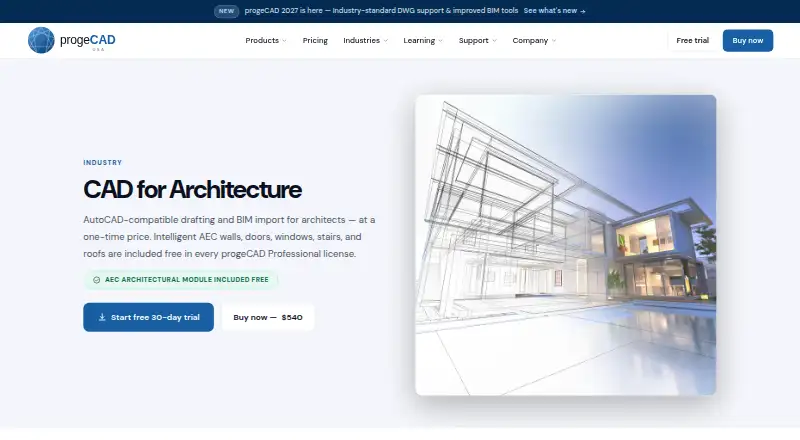Expand the Support menu
The height and width of the screenshot is (440, 800).
pyautogui.click(x=478, y=40)
